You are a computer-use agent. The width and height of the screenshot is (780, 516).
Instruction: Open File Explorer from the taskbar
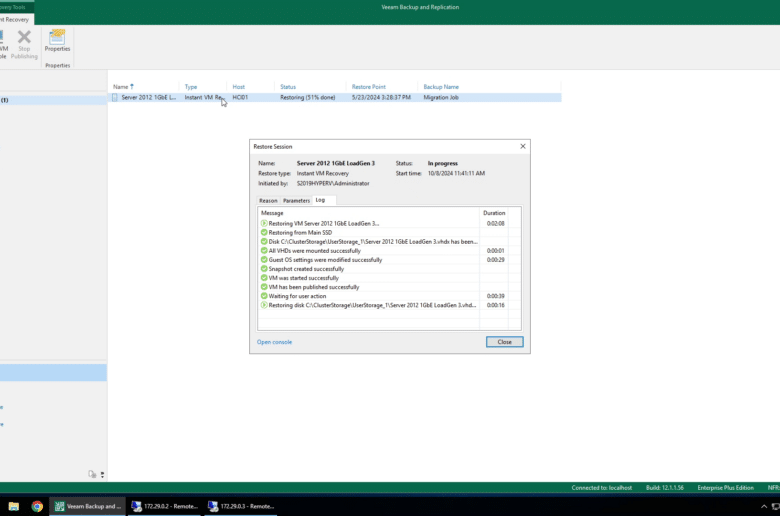tap(13, 506)
